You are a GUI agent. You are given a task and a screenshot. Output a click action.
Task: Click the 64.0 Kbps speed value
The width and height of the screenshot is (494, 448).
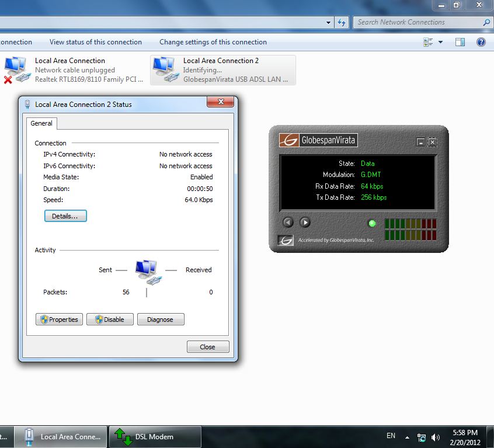click(x=199, y=200)
